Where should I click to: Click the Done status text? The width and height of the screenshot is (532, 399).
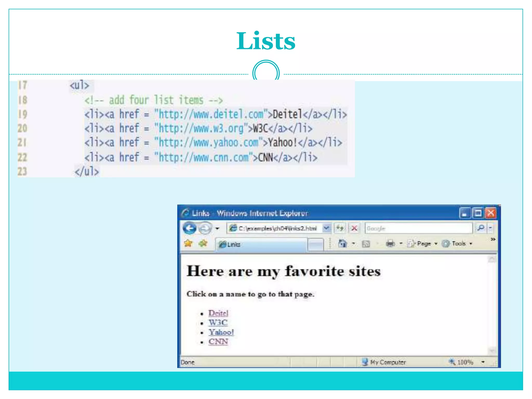[188, 362]
